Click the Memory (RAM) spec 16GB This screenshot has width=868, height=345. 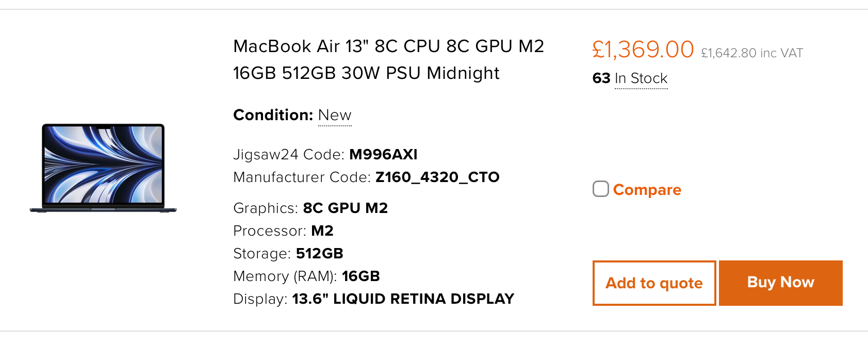361,276
